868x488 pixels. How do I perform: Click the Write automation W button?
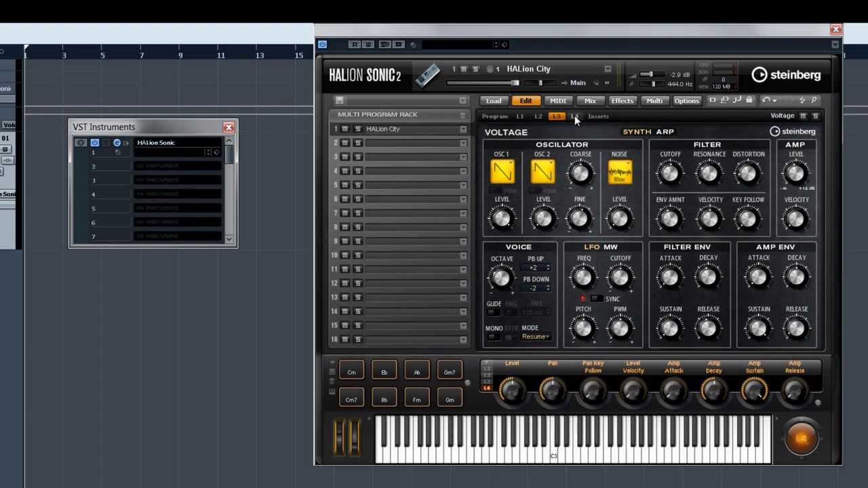coord(368,45)
